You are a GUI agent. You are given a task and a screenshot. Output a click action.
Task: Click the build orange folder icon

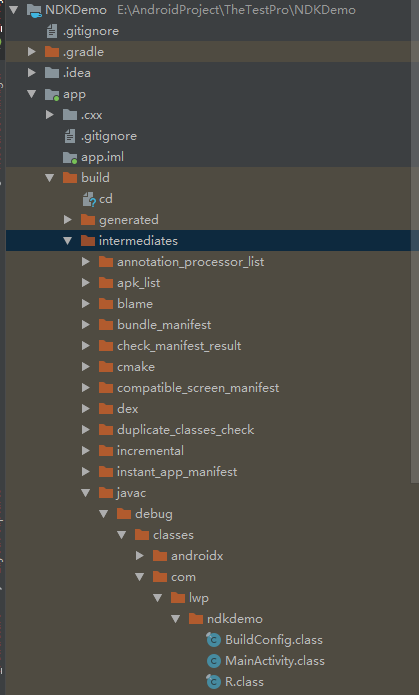tap(70, 178)
